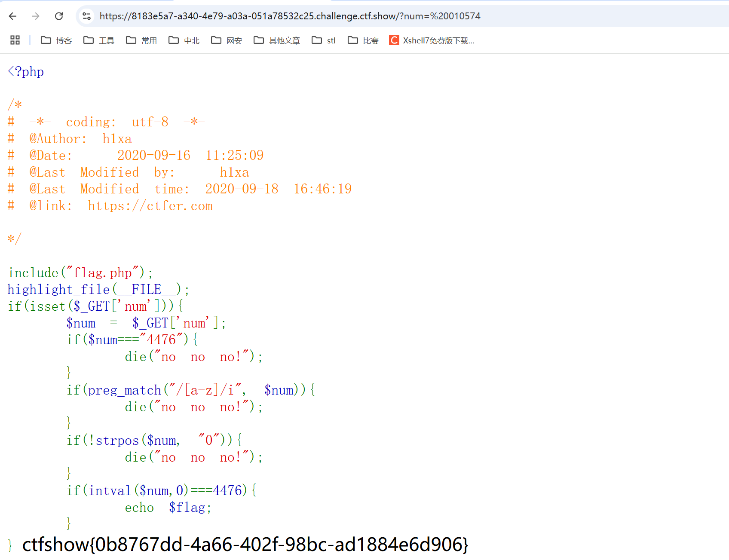
Task: Open the 博客 bookmark folder
Action: (x=56, y=40)
